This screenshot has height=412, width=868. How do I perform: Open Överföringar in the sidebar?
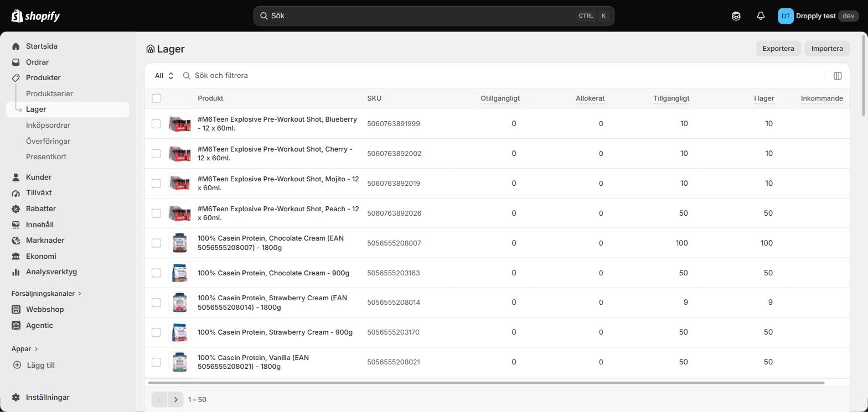pos(48,142)
